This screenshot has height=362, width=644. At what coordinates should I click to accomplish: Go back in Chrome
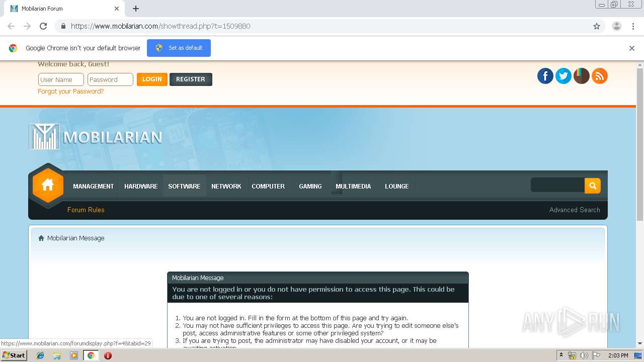coord(11,26)
